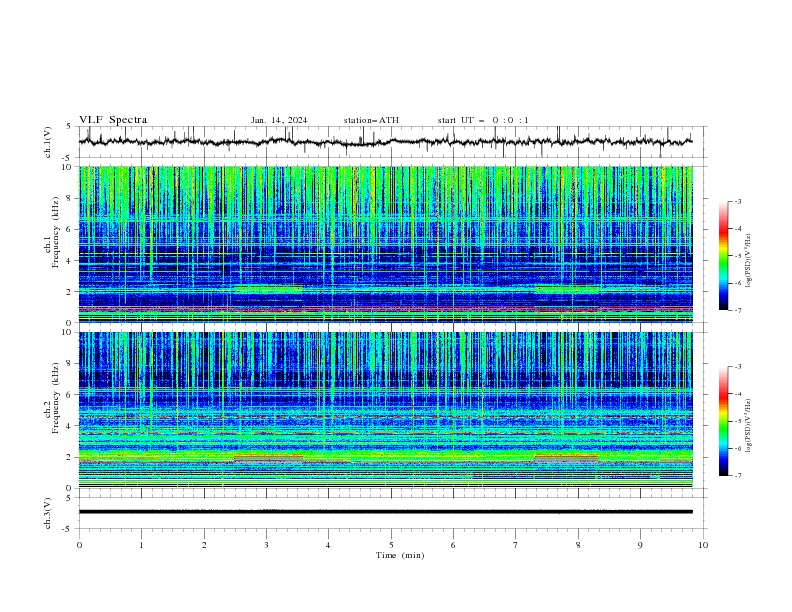Click the "-3" tick on ch.1 colorbar
This screenshot has width=792, height=612.
click(737, 201)
